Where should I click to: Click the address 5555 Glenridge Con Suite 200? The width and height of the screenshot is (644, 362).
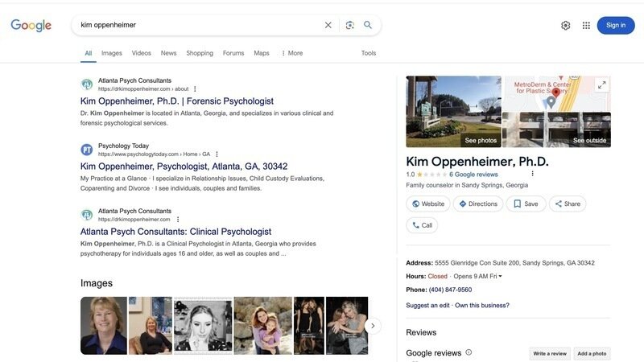click(514, 263)
